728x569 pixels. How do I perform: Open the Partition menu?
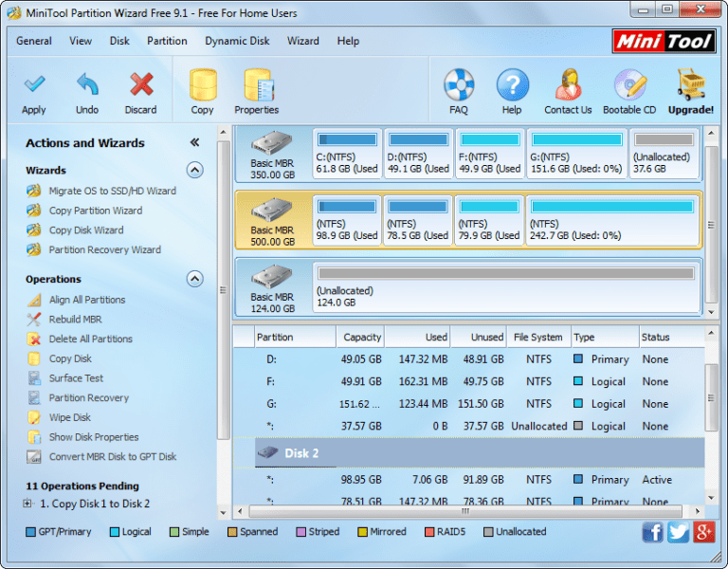[x=167, y=41]
